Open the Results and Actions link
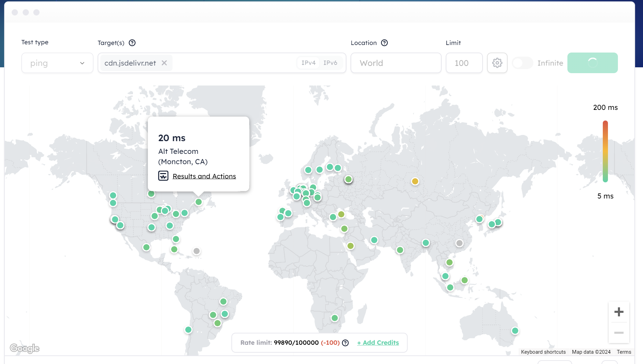 click(x=204, y=176)
